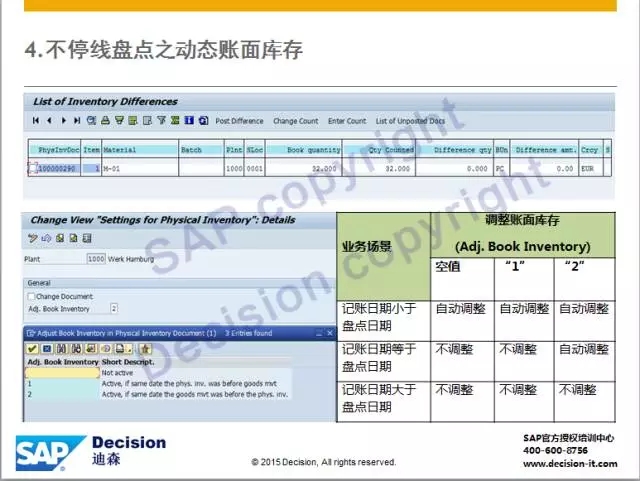This screenshot has width=640, height=481.
Task: Select row checkbox for document 100000290
Action: (31, 168)
